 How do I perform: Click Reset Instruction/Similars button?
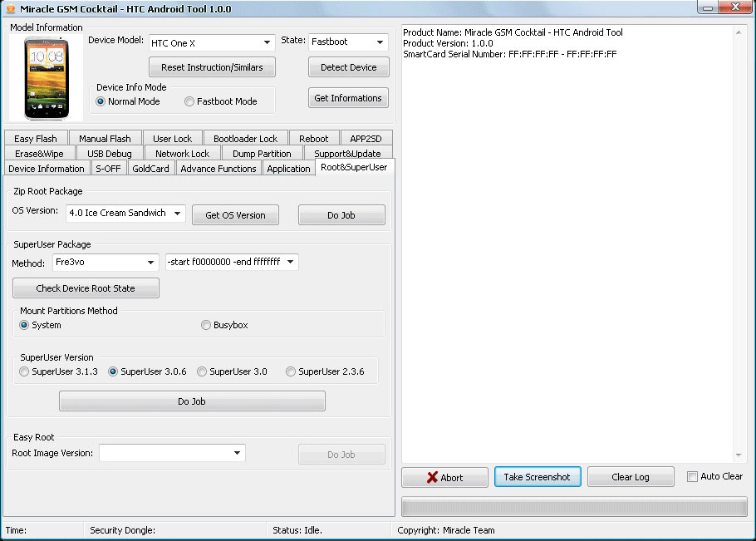(212, 67)
